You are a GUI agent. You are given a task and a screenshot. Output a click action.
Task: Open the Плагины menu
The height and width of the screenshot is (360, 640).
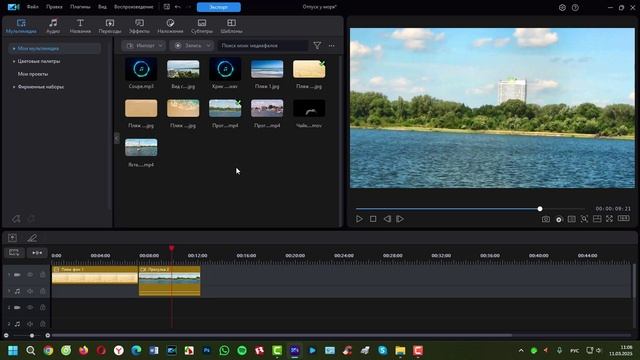(80, 7)
